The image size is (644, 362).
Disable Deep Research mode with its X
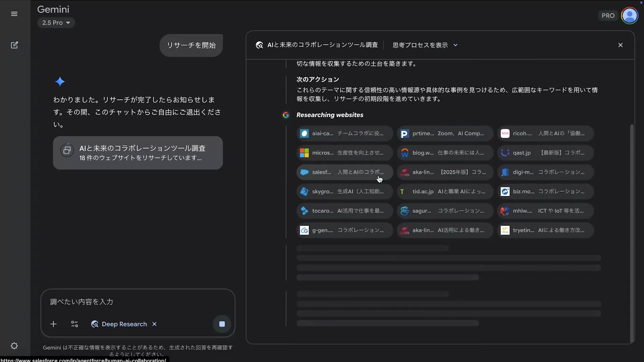pos(154,324)
